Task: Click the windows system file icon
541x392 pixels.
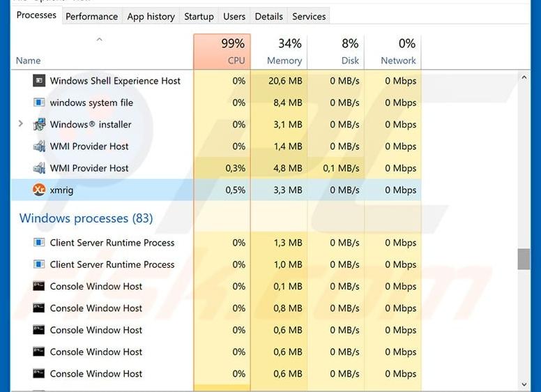Action: click(39, 103)
